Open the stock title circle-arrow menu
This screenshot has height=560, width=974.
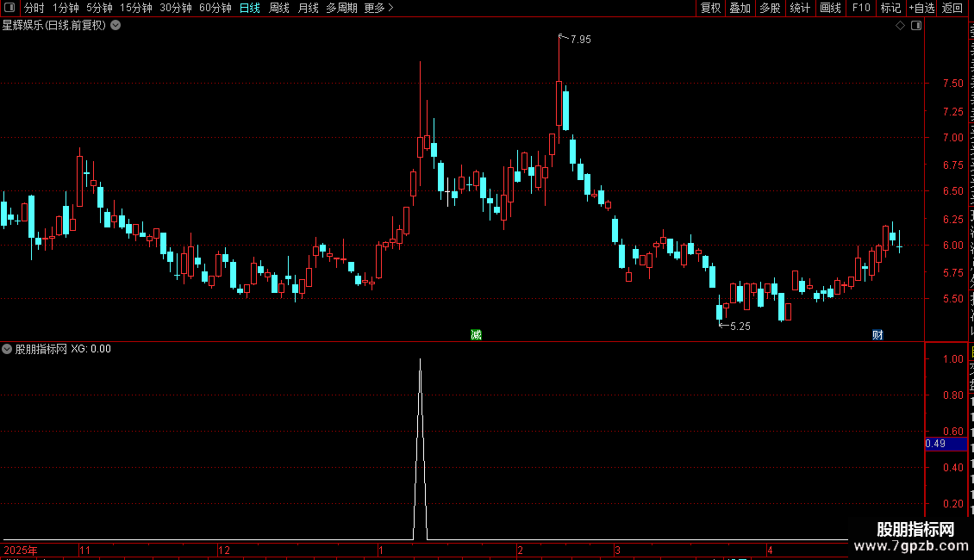click(x=116, y=26)
